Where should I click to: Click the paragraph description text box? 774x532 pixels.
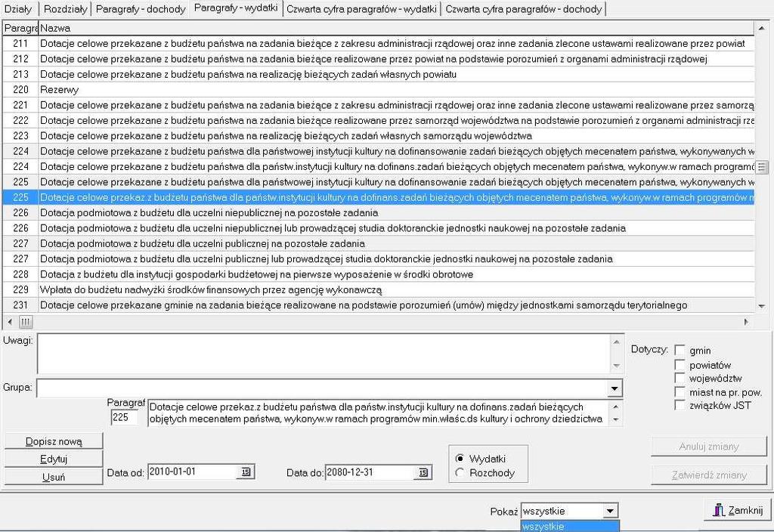point(379,413)
